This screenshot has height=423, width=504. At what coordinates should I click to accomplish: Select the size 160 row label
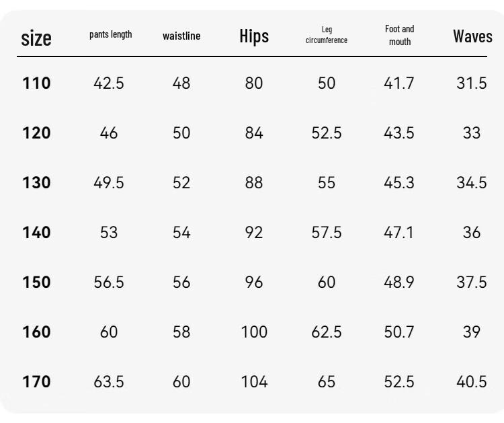[36, 332]
